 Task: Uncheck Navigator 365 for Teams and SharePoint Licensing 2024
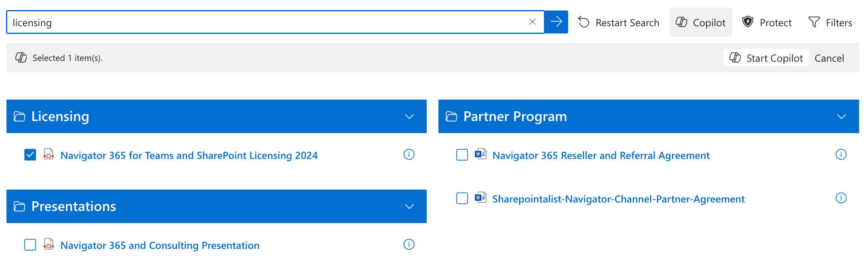(30, 155)
